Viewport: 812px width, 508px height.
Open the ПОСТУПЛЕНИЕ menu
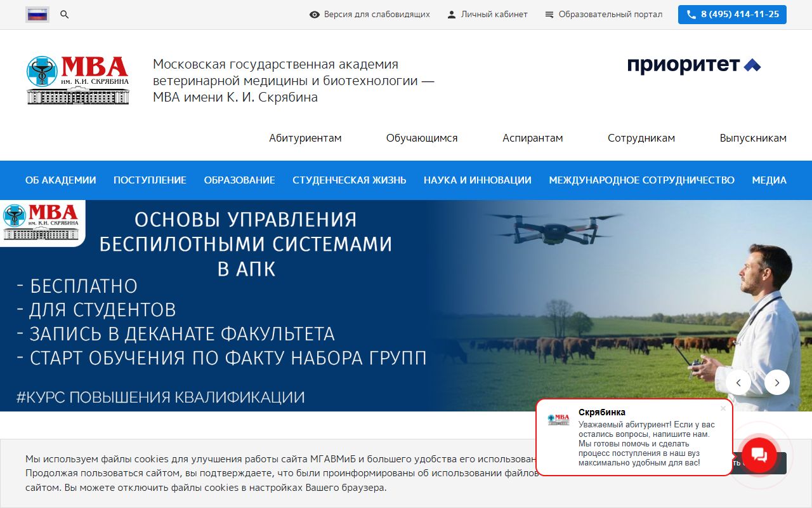click(150, 180)
